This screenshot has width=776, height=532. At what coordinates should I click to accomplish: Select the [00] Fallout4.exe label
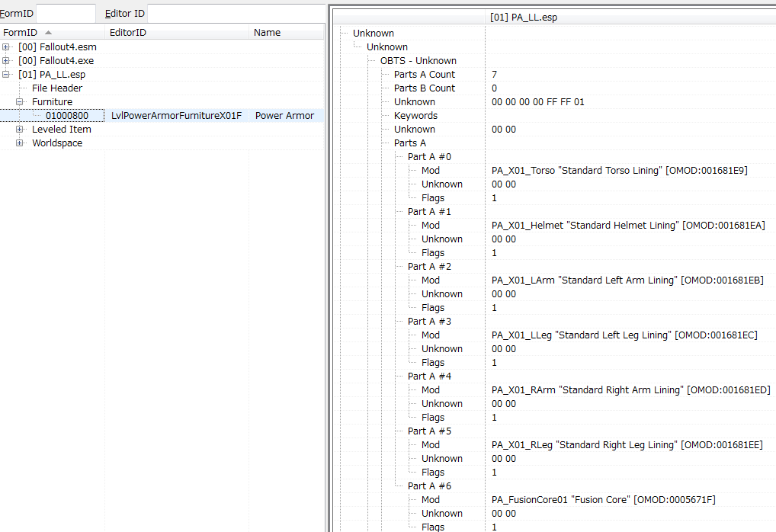click(56, 61)
